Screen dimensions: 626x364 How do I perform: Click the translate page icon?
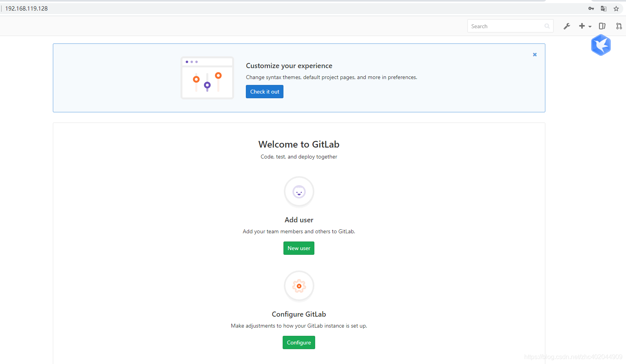(x=603, y=8)
